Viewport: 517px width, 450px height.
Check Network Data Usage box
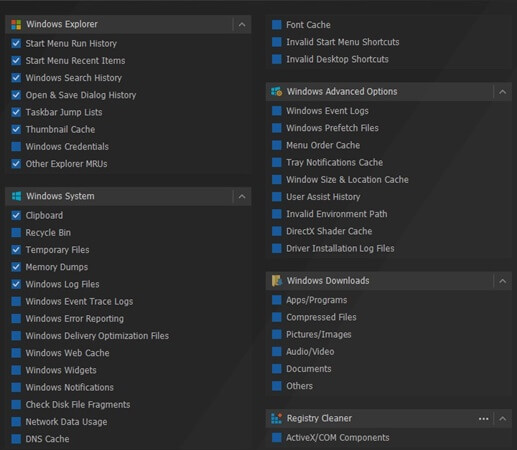pos(16,422)
